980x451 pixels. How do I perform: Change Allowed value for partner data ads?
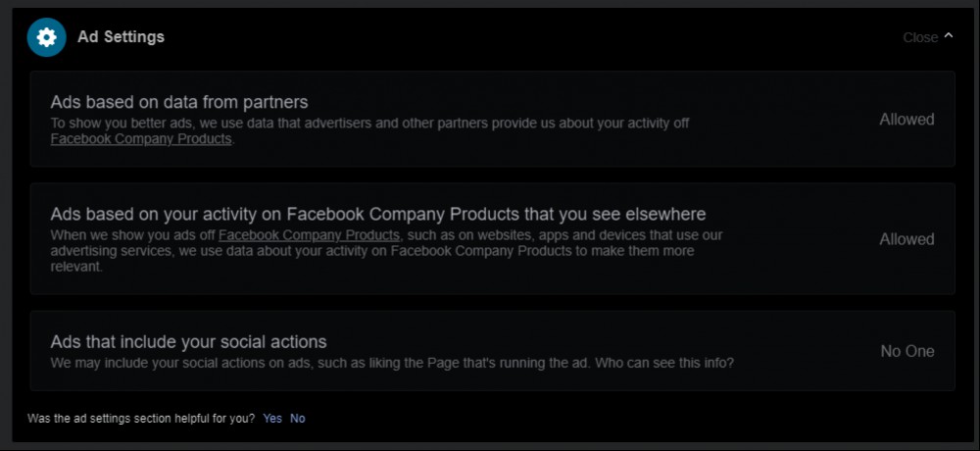906,120
